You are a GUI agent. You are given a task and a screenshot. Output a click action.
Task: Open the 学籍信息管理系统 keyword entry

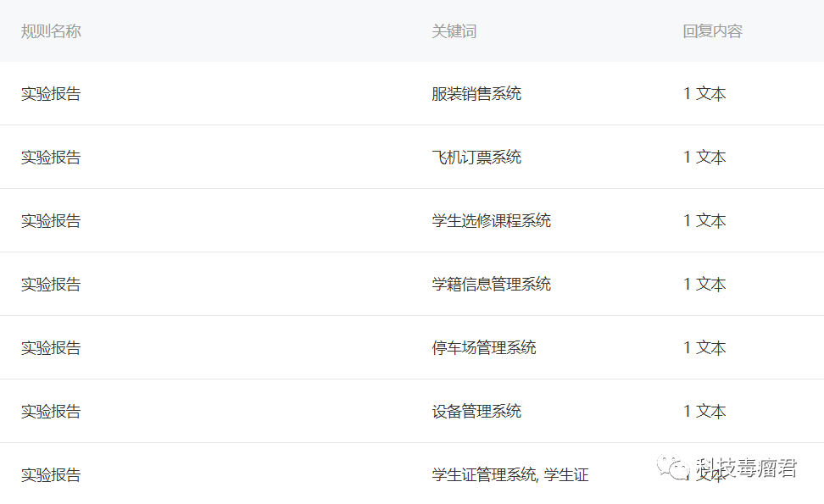(491, 285)
